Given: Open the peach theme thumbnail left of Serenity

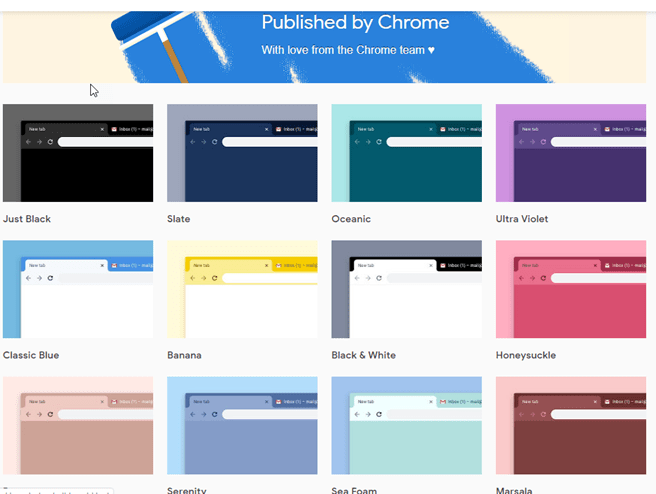Looking at the screenshot, I should point(78,425).
